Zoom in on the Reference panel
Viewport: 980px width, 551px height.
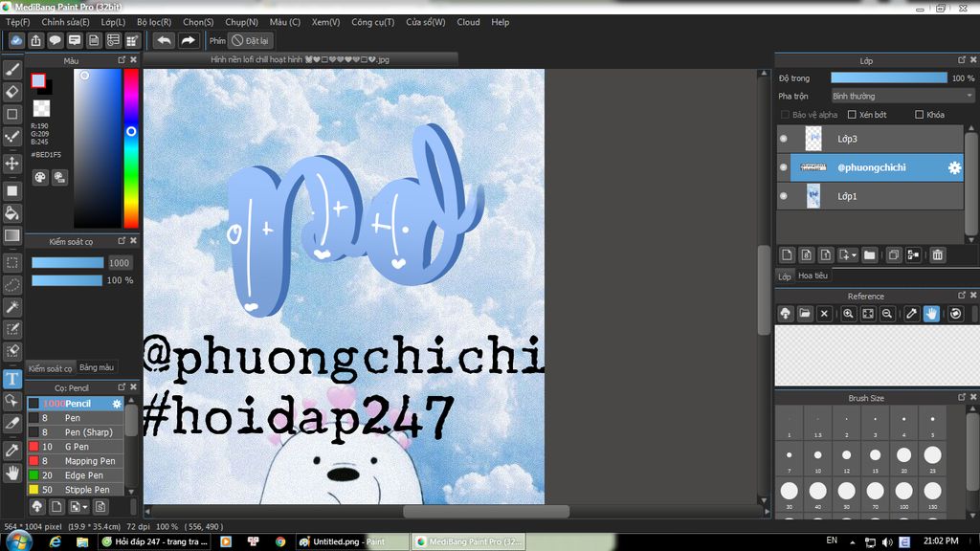coord(848,314)
